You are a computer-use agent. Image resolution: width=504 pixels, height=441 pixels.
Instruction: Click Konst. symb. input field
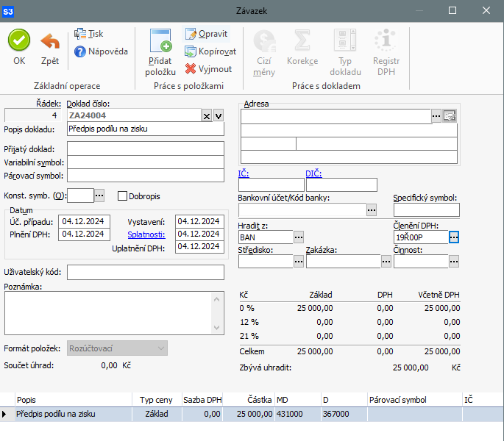tap(80, 196)
